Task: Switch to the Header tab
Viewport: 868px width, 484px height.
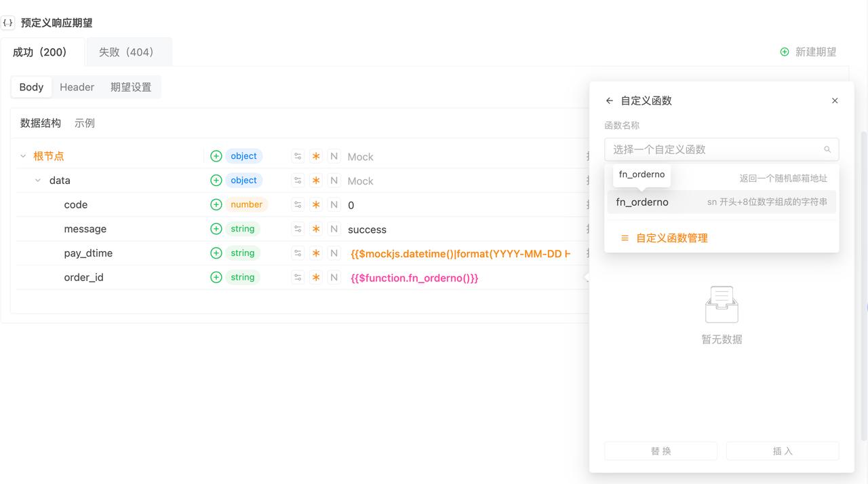Action: [77, 87]
